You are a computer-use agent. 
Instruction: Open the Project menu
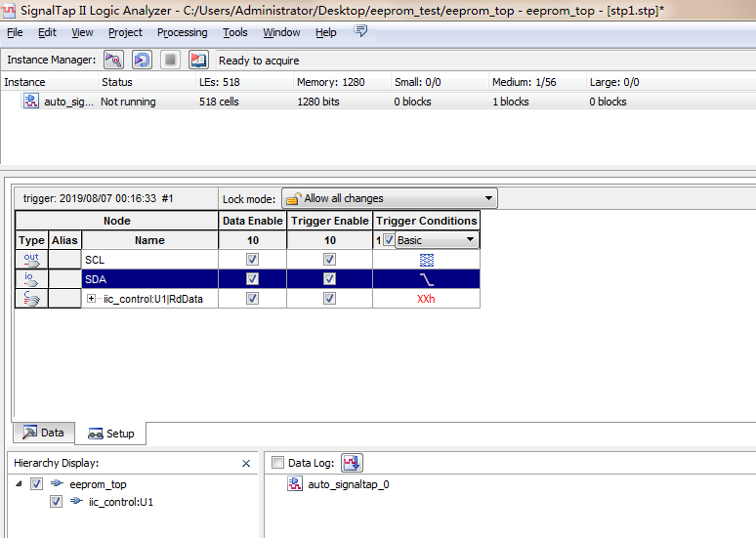[125, 32]
